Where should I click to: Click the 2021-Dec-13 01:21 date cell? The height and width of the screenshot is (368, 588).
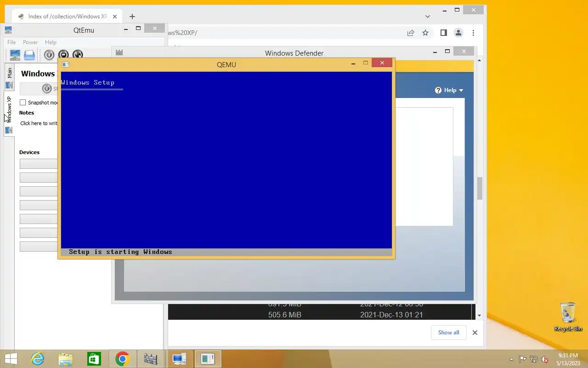pos(391,315)
